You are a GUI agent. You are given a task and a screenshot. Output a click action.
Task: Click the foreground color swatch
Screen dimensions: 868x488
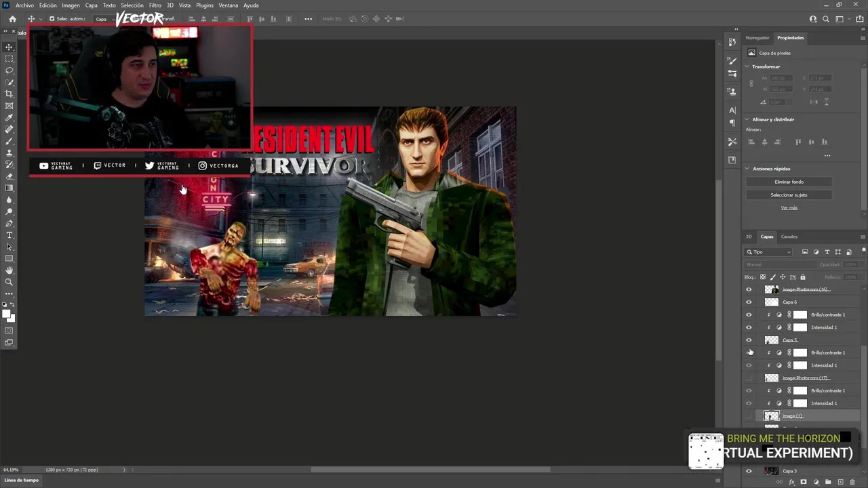[7, 314]
